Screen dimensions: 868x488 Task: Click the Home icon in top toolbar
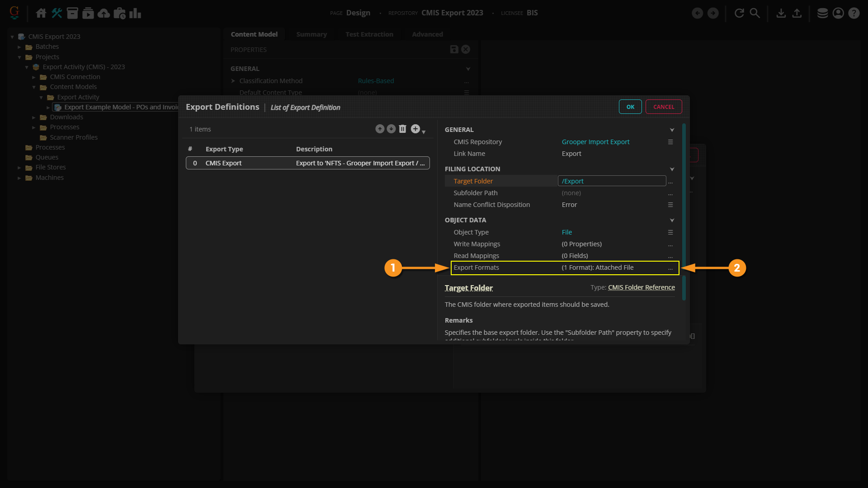pyautogui.click(x=41, y=13)
